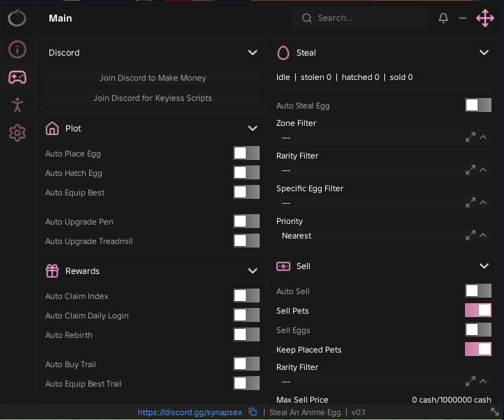The image size is (504, 420).
Task: Open the discord.gg/synapsex link
Action: [190, 412]
